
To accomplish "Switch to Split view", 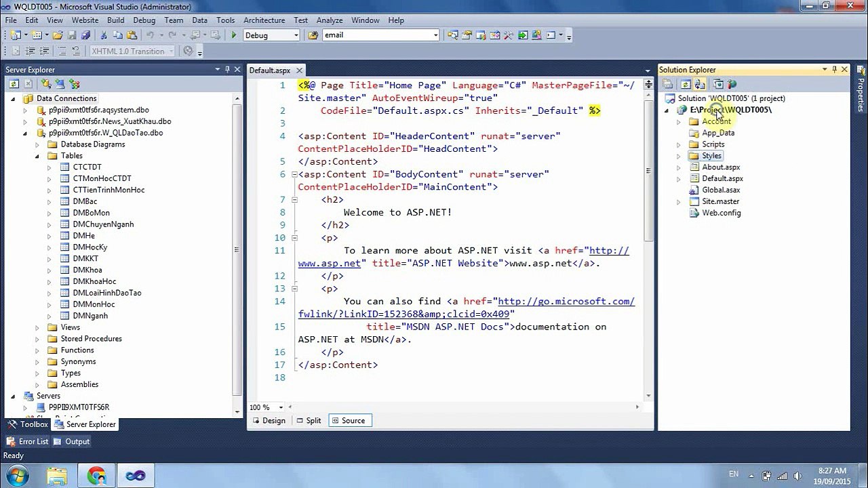I will point(309,421).
